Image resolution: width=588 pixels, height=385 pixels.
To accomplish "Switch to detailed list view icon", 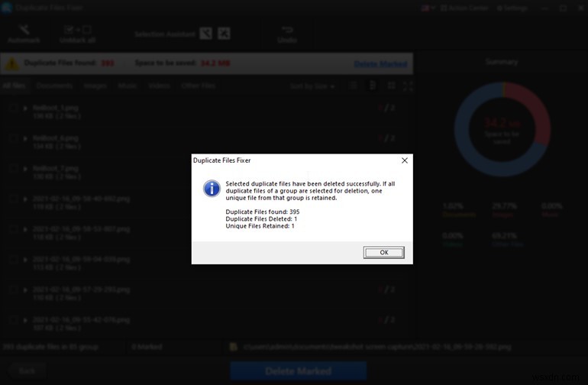I will click(x=353, y=86).
